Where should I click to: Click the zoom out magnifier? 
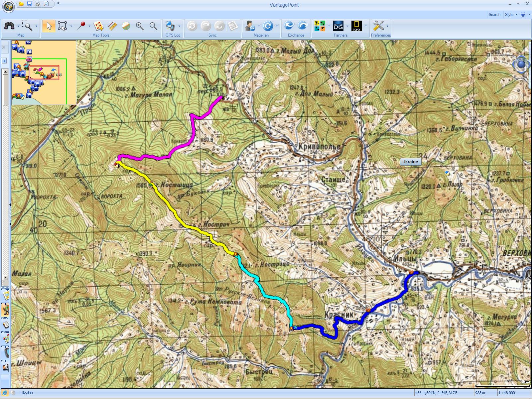[x=153, y=26]
